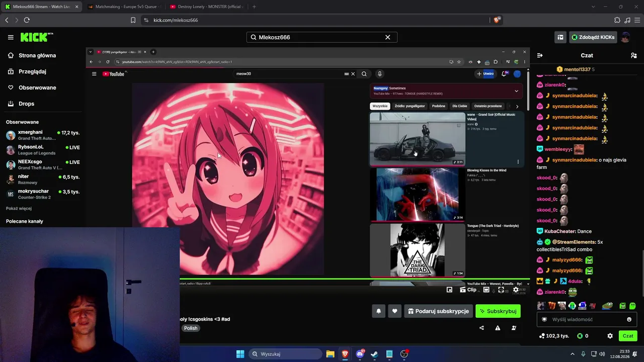Reload the kick.com page
This screenshot has width=644, height=362.
[x=27, y=20]
